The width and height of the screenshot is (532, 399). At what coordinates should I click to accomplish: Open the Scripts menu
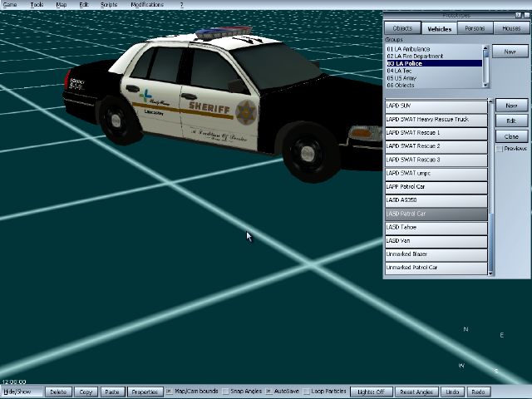pos(109,5)
